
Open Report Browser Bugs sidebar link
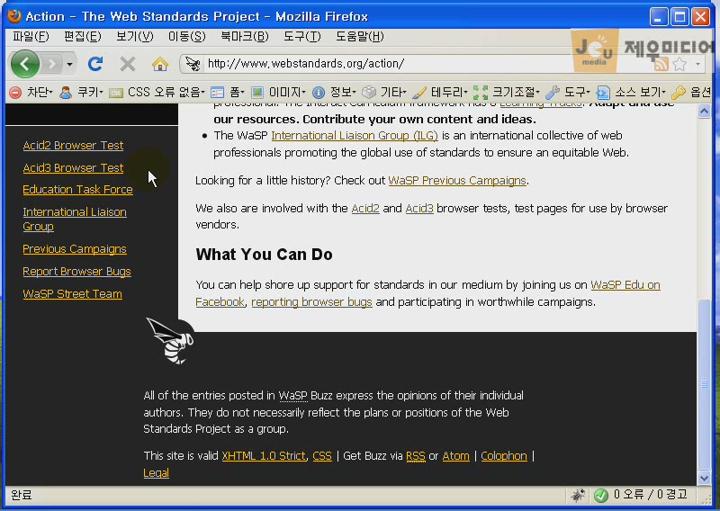click(77, 271)
